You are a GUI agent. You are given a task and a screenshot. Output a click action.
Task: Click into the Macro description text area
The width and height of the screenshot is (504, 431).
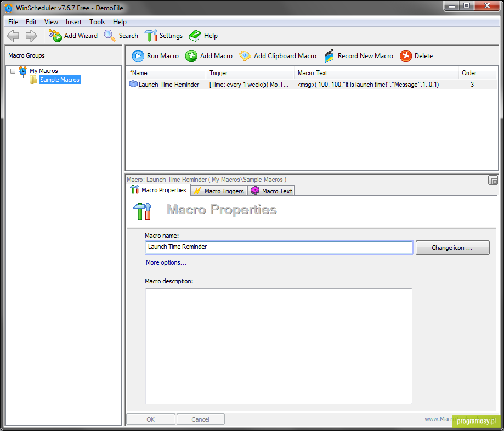[x=279, y=346]
